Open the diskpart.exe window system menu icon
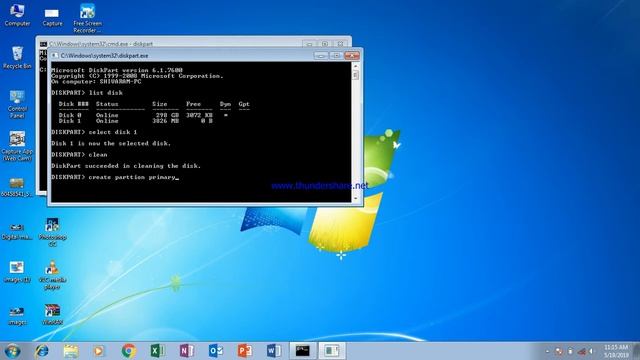The height and width of the screenshot is (360, 640). (x=55, y=56)
